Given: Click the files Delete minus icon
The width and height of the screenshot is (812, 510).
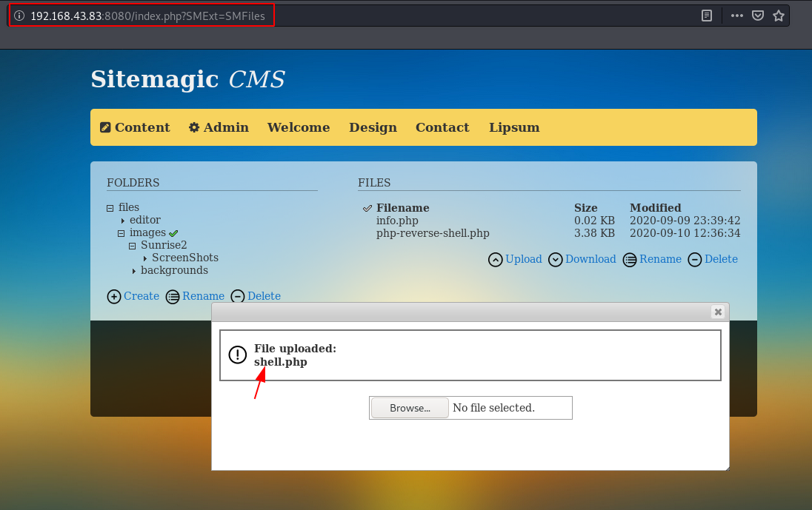Looking at the screenshot, I should pyautogui.click(x=694, y=260).
